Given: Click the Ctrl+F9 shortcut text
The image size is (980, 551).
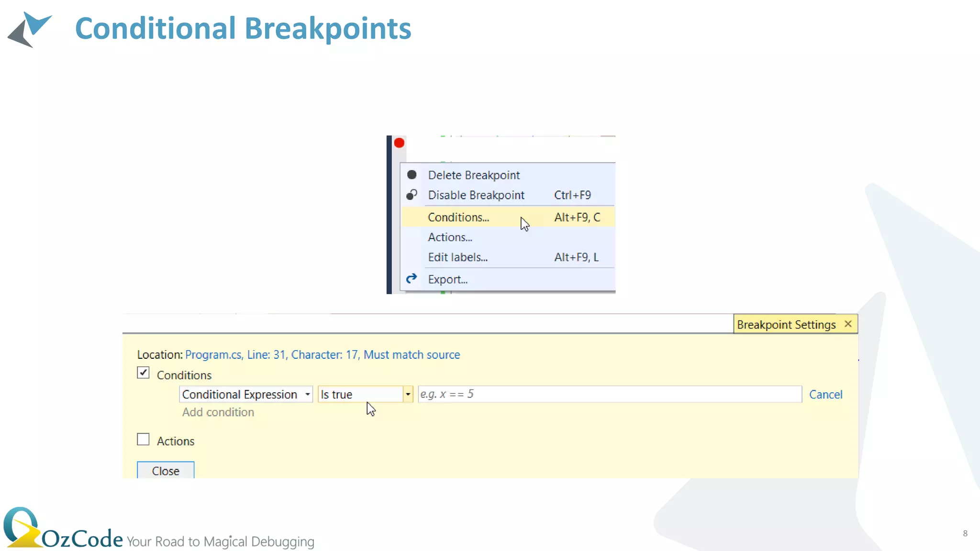Looking at the screenshot, I should [x=572, y=195].
